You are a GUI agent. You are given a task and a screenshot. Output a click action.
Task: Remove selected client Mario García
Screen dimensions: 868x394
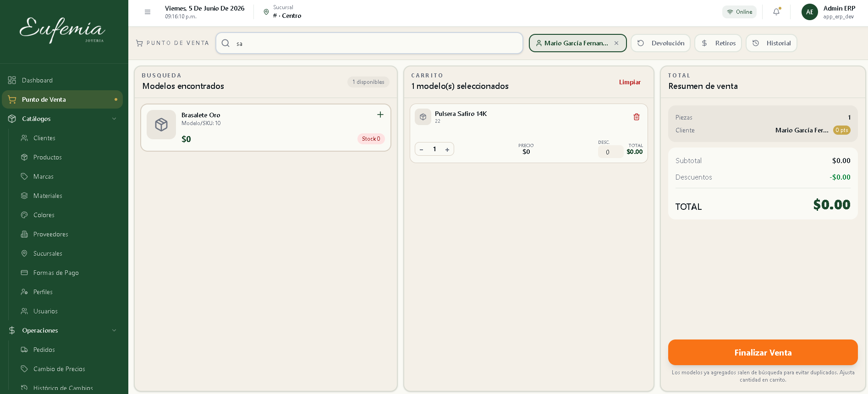point(616,43)
